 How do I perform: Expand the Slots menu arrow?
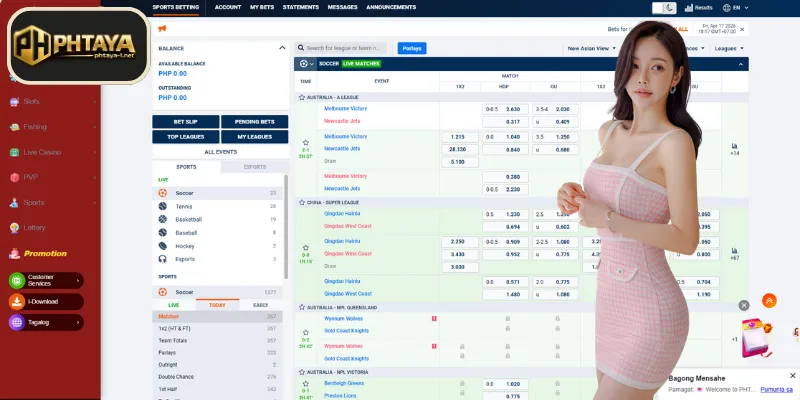point(94,102)
